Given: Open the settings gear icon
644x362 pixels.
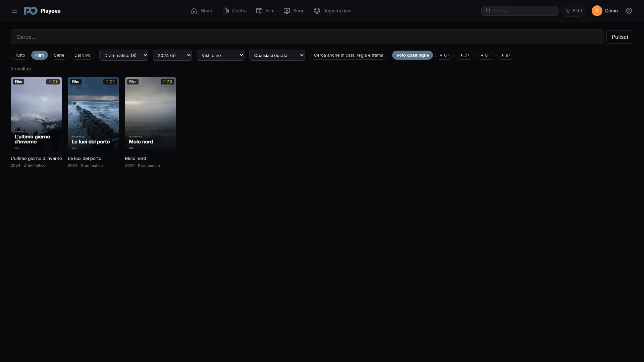Looking at the screenshot, I should click(629, 11).
